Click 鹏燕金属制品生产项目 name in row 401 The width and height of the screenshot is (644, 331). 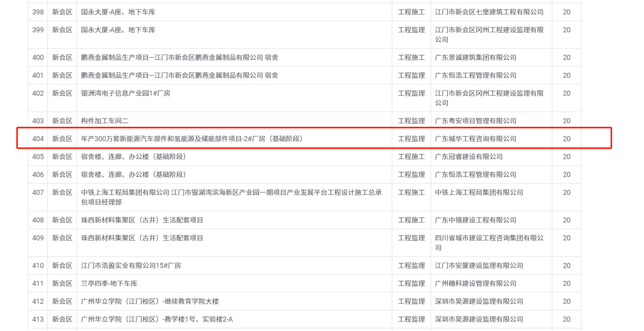(x=179, y=75)
